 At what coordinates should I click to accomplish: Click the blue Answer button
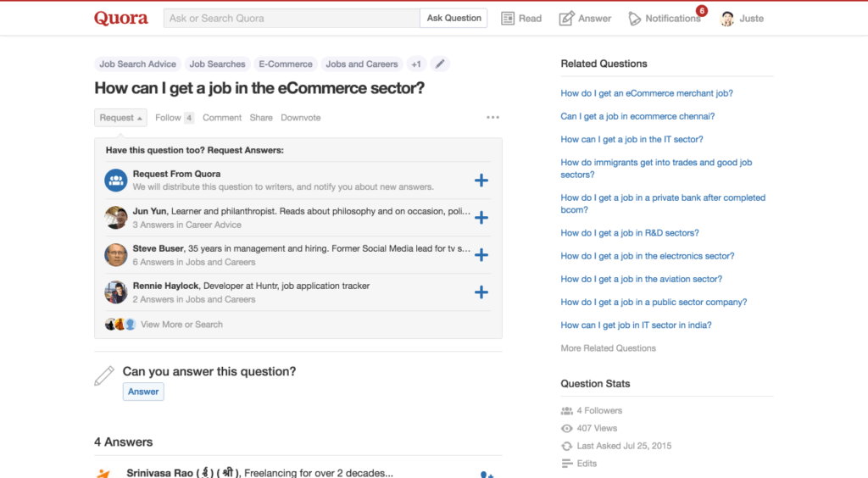coord(143,392)
